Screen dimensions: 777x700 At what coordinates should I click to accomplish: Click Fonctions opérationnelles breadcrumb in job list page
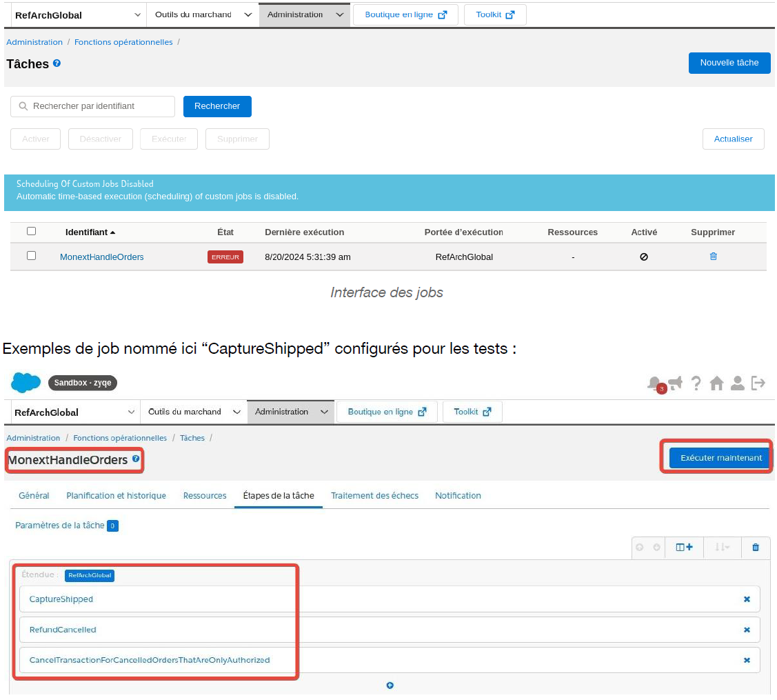[123, 42]
